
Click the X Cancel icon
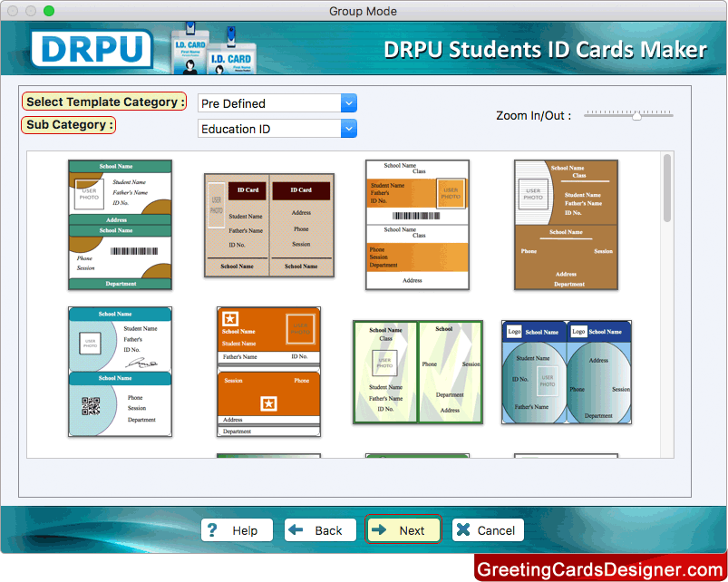pos(463,529)
